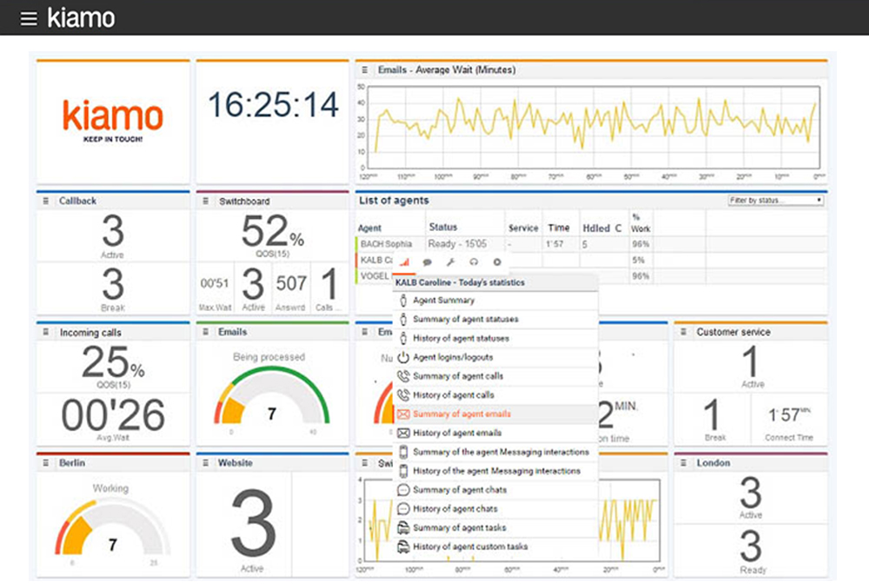Open the Website widget menu icon
This screenshot has height=588, width=869.
[x=206, y=463]
